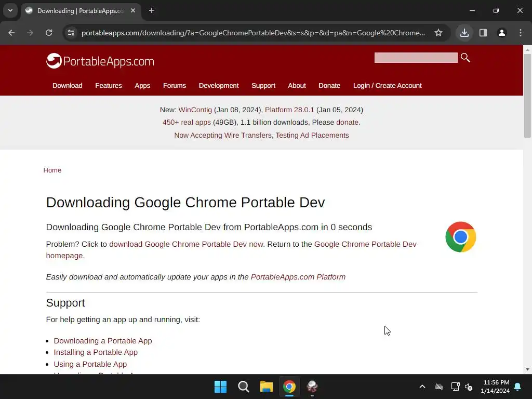This screenshot has height=399, width=532.
Task: Click Chrome icon in taskbar
Action: tap(289, 387)
